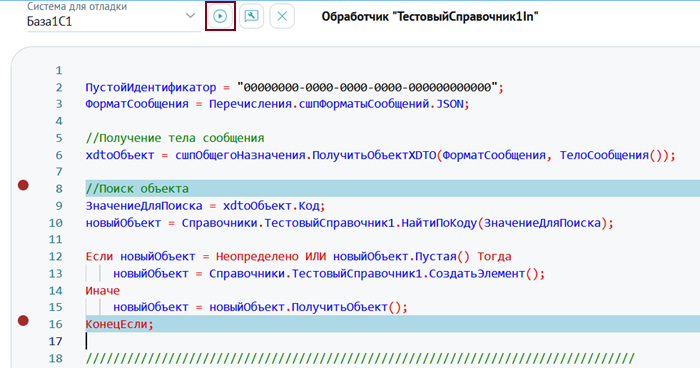Image resolution: width=700 pixels, height=368 pixels.
Task: Click line number 10 in the gutter
Action: point(56,223)
